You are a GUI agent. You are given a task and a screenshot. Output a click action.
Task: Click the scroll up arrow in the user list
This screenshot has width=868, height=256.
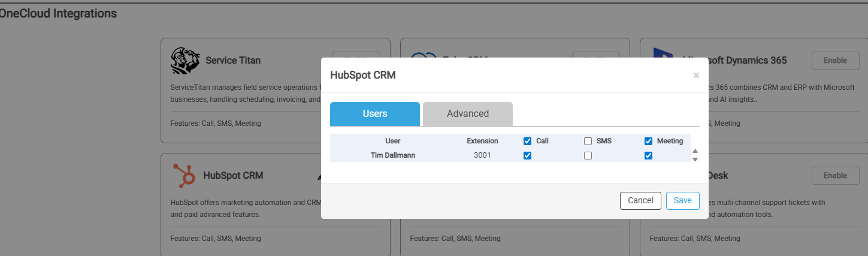pyautogui.click(x=695, y=151)
